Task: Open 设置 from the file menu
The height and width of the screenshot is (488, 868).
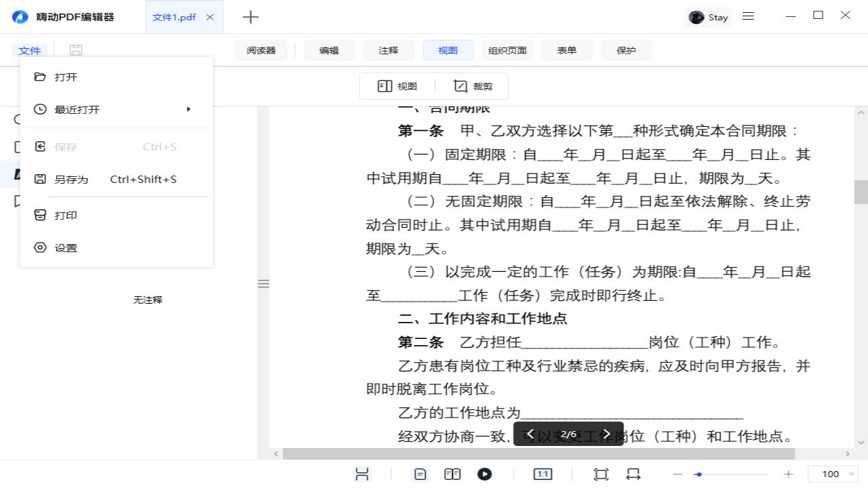Action: (x=117, y=248)
